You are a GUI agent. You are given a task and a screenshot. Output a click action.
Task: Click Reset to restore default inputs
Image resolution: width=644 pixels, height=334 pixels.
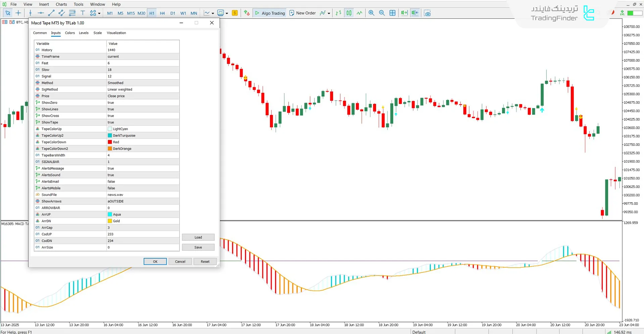(x=205, y=261)
